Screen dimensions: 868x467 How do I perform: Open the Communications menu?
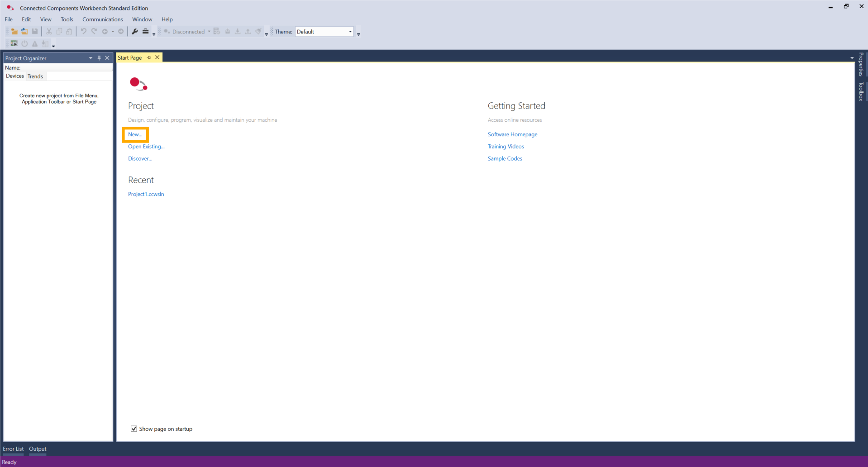click(102, 19)
